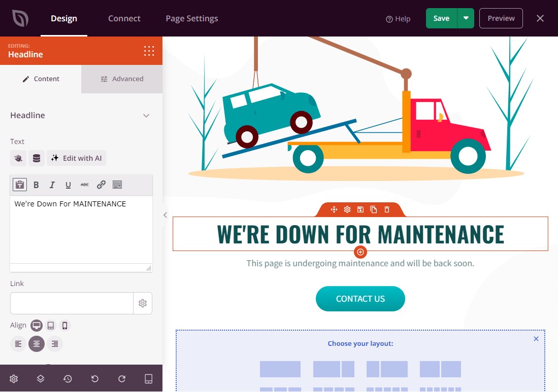Apply strikethrough formatting
558x392 pixels.
[x=85, y=185]
